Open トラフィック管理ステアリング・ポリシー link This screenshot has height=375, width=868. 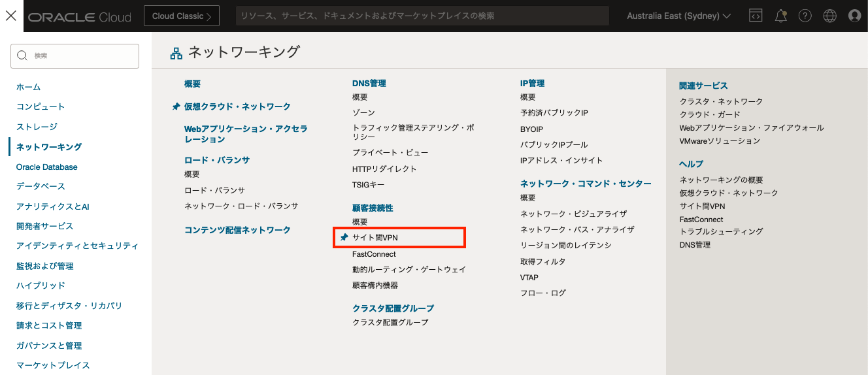pyautogui.click(x=413, y=133)
